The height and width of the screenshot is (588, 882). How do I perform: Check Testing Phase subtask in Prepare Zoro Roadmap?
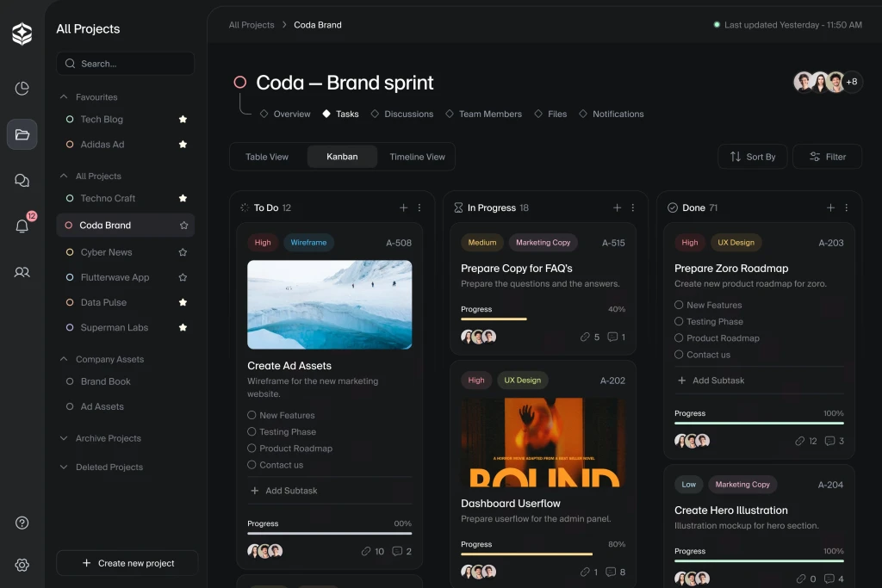[x=679, y=321]
